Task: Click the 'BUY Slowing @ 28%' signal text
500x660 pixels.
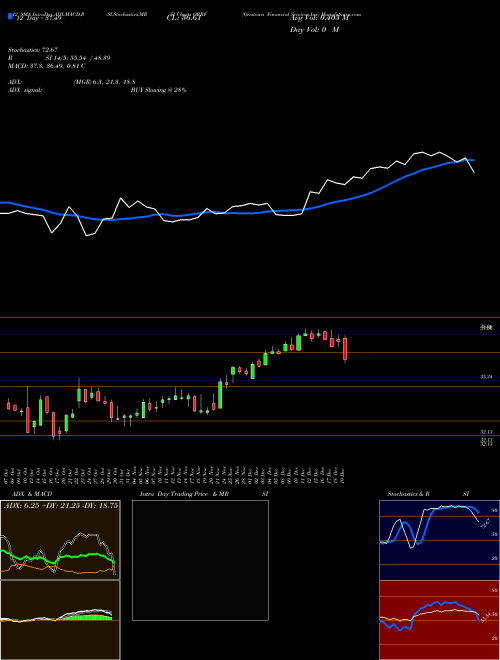Action: pos(158,90)
